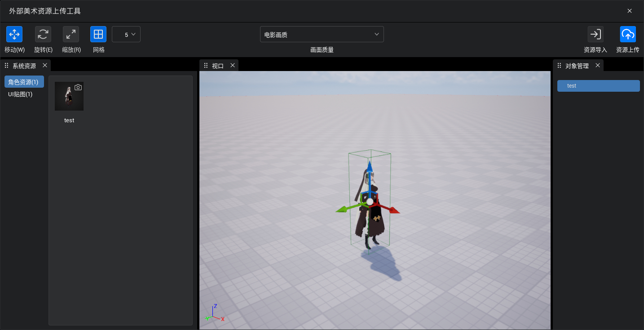Click the 画面质量 label

point(322,50)
